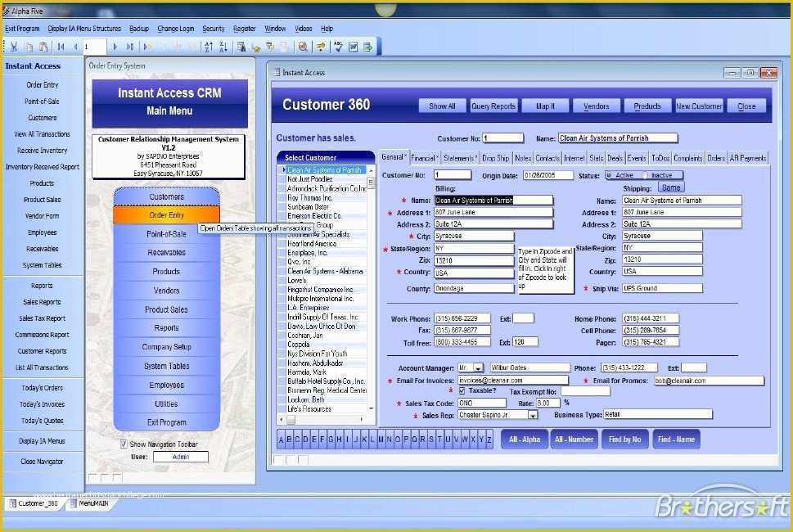793x532 pixels.
Task: Click Utilities in main menu
Action: point(166,404)
